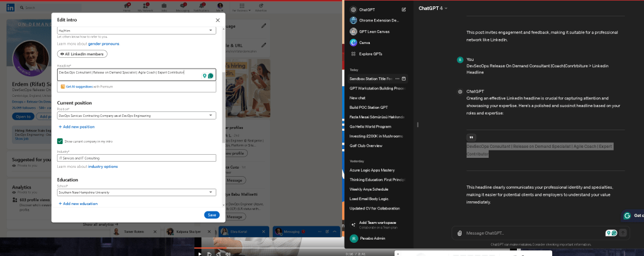Open the Advertise icon
This screenshot has width=644, height=256.
[x=261, y=7]
